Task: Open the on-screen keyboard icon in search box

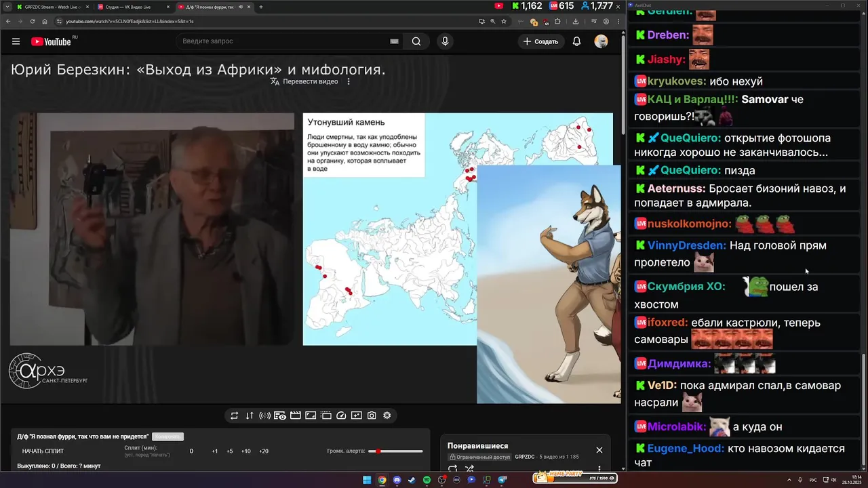Action: click(x=394, y=41)
